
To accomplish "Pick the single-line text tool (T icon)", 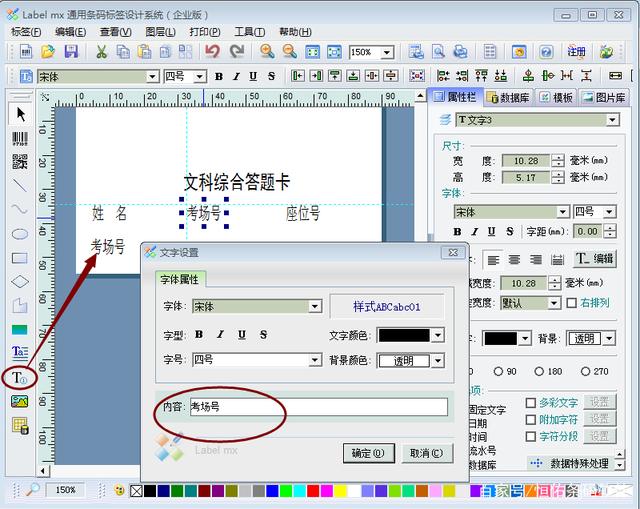I will point(19,378).
